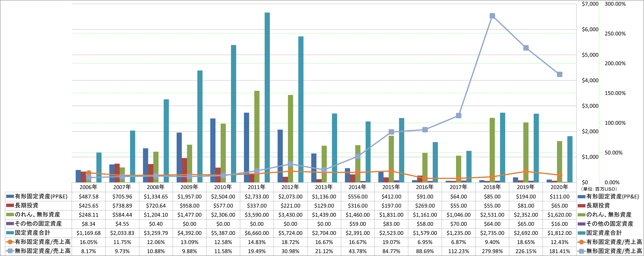Click the tallest teal bar for 2011
The image size is (644, 256).
pos(267,97)
